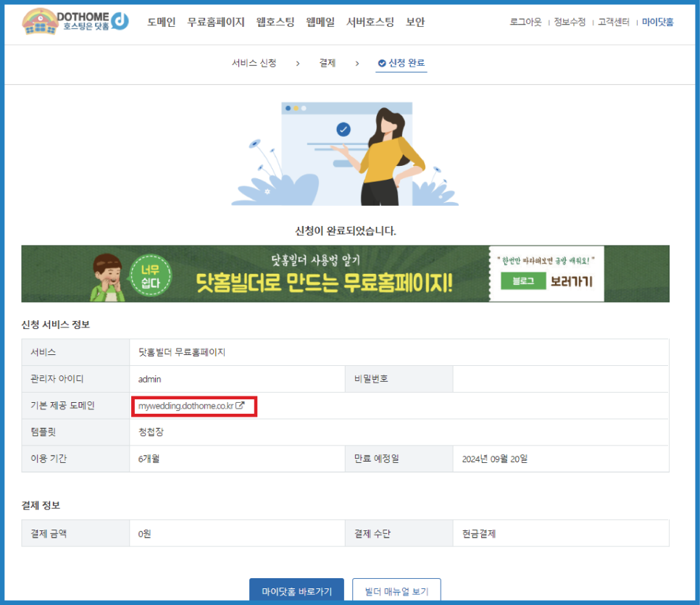Select the 결제 step
The height and width of the screenshot is (605, 700).
pos(328,63)
